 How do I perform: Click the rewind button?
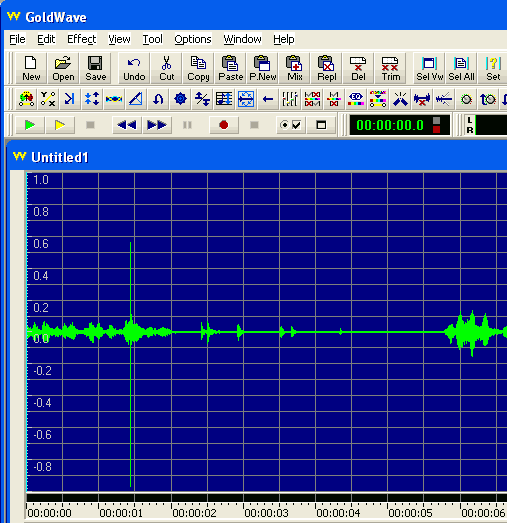(x=127, y=125)
